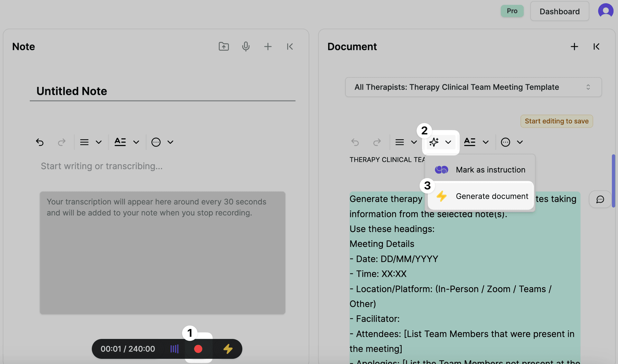
Task: Click the microphone/transcribe icon
Action: (245, 46)
